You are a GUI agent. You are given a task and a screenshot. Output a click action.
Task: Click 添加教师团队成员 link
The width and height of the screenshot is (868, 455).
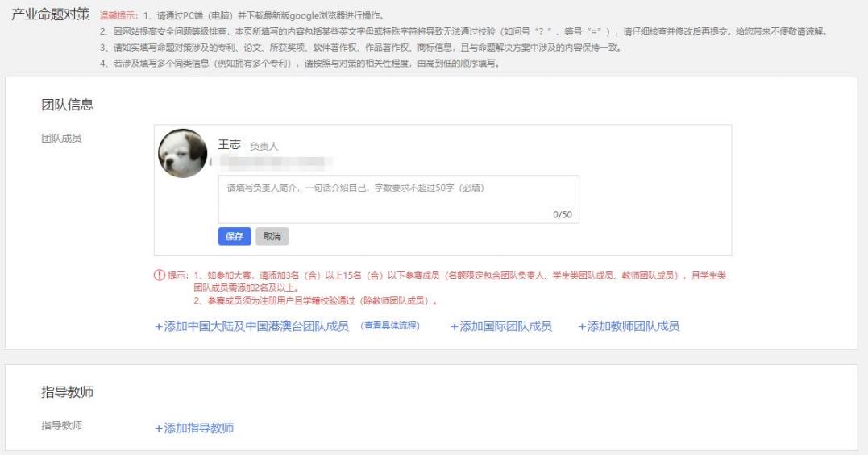[x=629, y=326]
